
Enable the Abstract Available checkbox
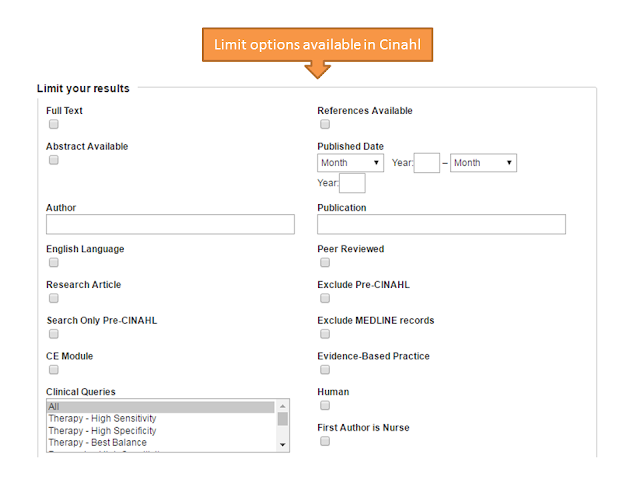(x=53, y=160)
